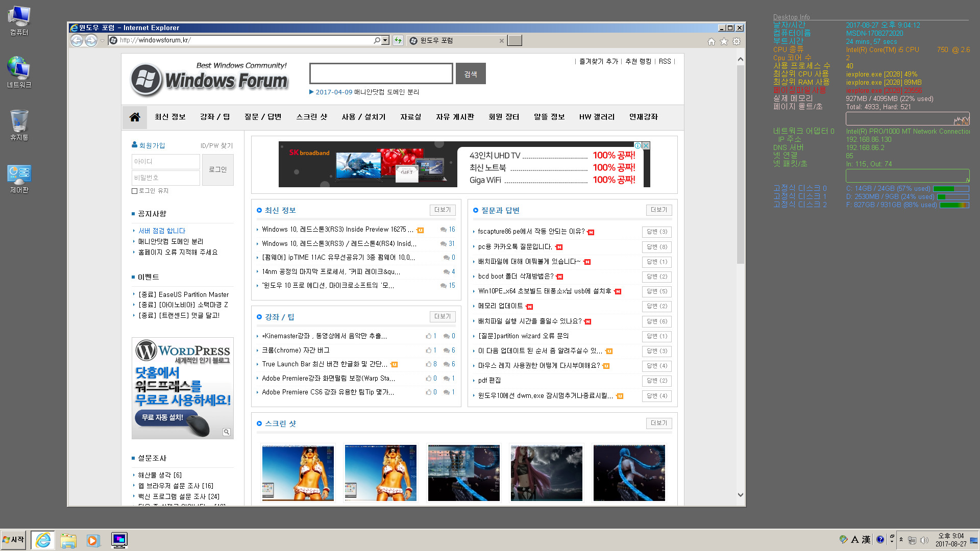980x551 pixels.
Task: Close the SK broadband ad with the X icon
Action: click(646, 145)
